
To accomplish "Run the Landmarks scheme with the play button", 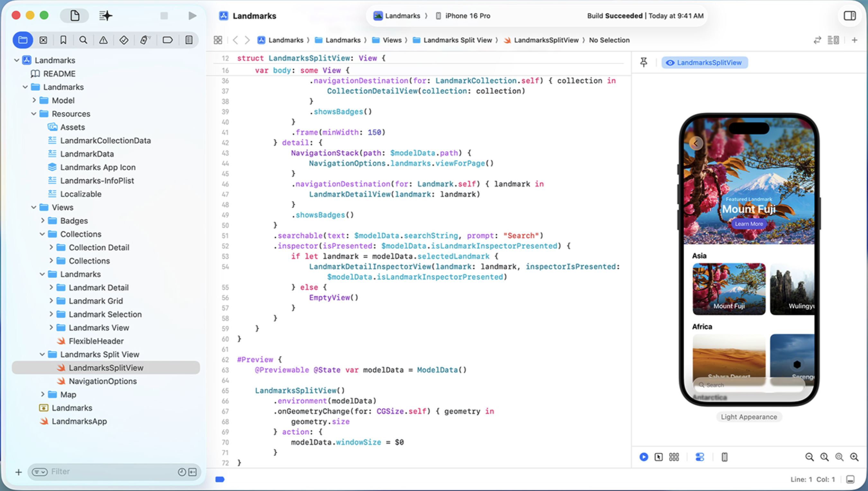I will tap(192, 15).
